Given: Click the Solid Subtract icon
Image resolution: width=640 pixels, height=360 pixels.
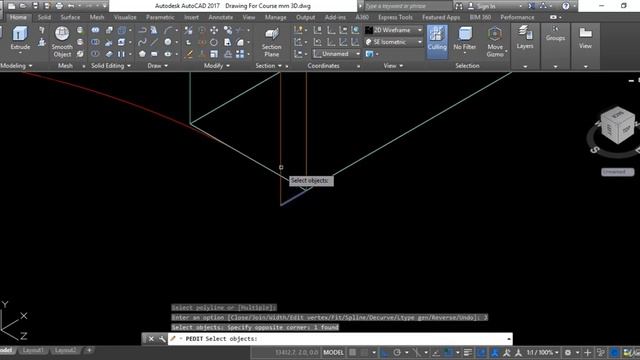Looking at the screenshot, I should [x=95, y=42].
